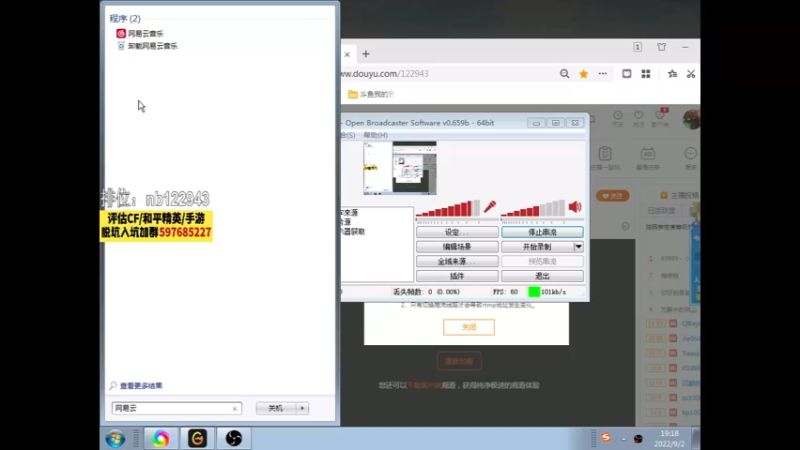Open the partially visible (S) menu in OBS
Image resolution: width=800 pixels, height=450 pixels.
pyautogui.click(x=348, y=135)
